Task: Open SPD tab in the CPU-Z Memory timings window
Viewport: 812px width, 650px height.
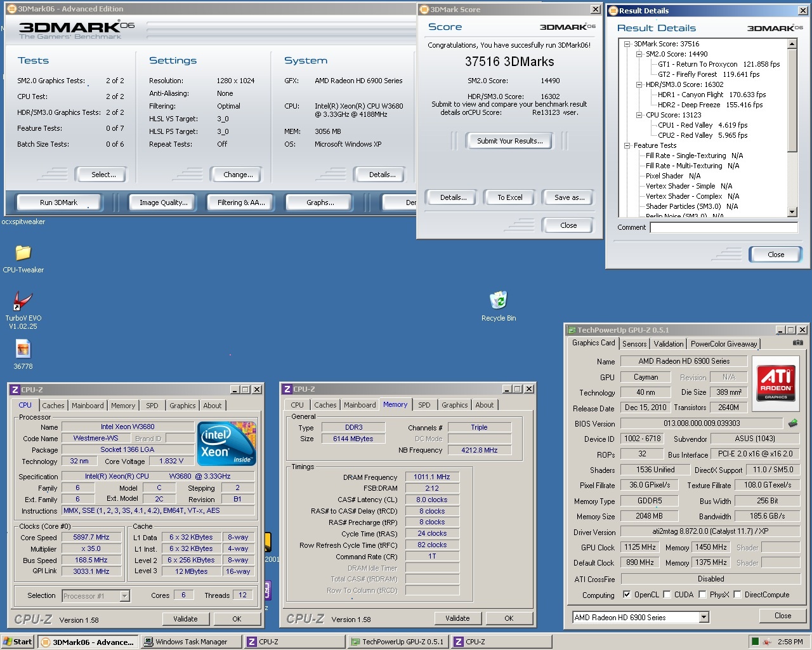Action: [x=424, y=405]
